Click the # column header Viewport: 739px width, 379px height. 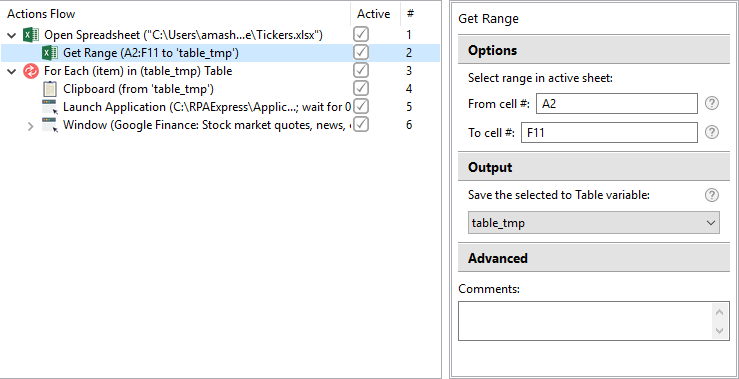coord(411,14)
